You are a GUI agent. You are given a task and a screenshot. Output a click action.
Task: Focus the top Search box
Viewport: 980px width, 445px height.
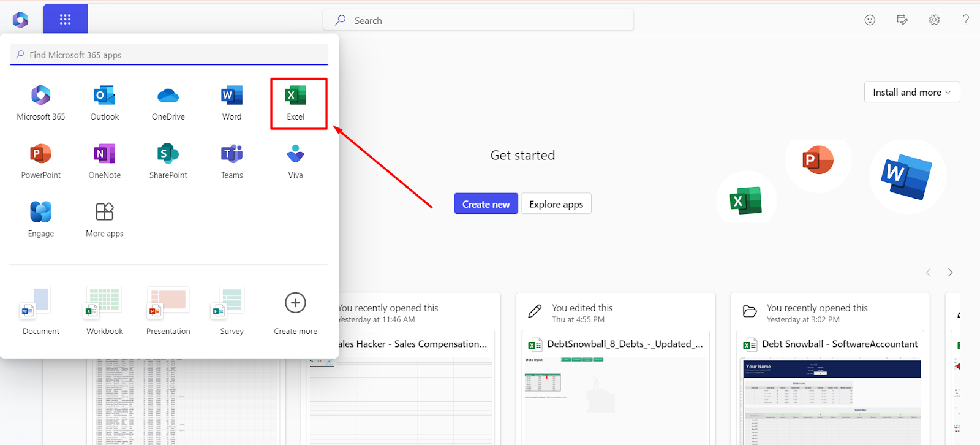click(x=478, y=20)
